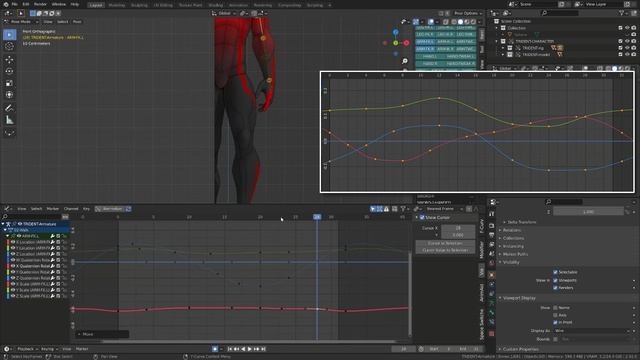Expand the Collections panel
The height and width of the screenshot is (360, 640).
click(x=513, y=238)
